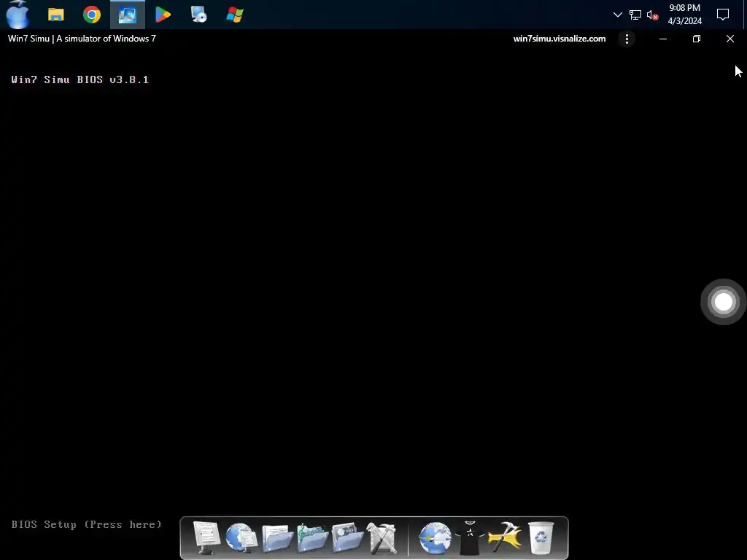Screen dimensions: 747x560
Task: Click win7simu.visnalize.com in the title bar
Action: [x=560, y=39]
